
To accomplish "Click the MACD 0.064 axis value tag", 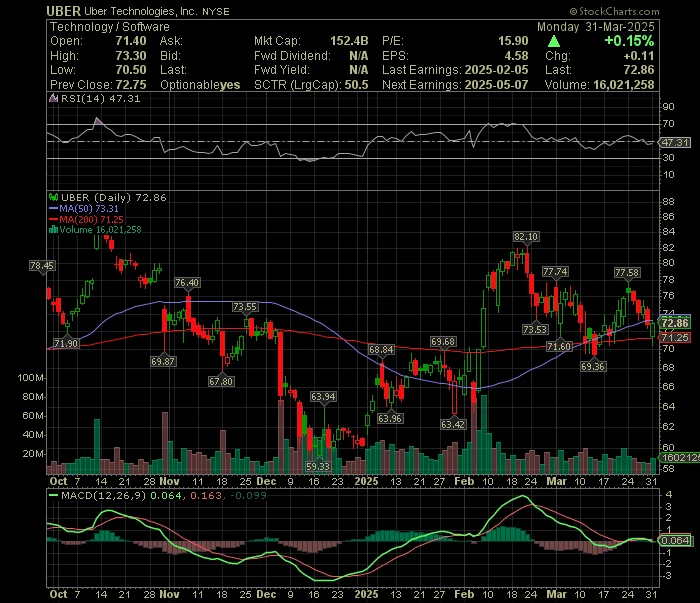I will tap(675, 541).
